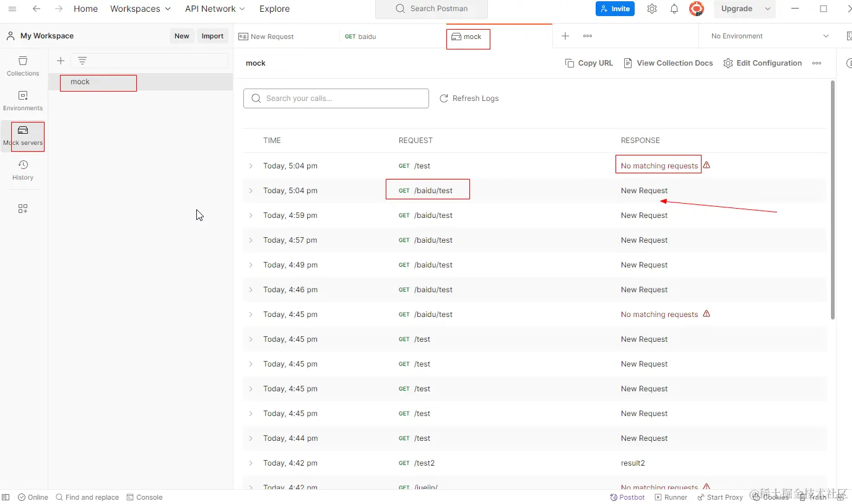This screenshot has height=504, width=852.
Task: Click the Invite button
Action: 615,9
